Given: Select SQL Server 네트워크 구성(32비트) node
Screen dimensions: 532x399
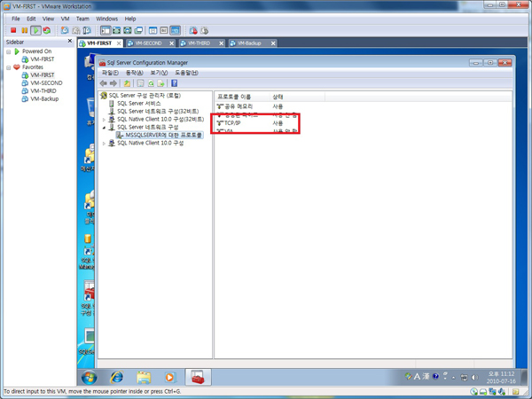Looking at the screenshot, I should tap(158, 112).
